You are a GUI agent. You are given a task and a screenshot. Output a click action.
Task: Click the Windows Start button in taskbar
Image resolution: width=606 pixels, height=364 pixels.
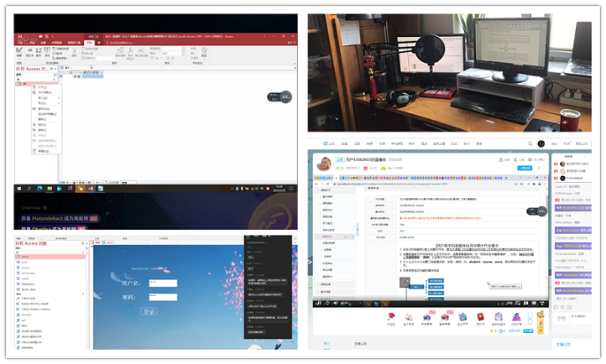point(19,190)
